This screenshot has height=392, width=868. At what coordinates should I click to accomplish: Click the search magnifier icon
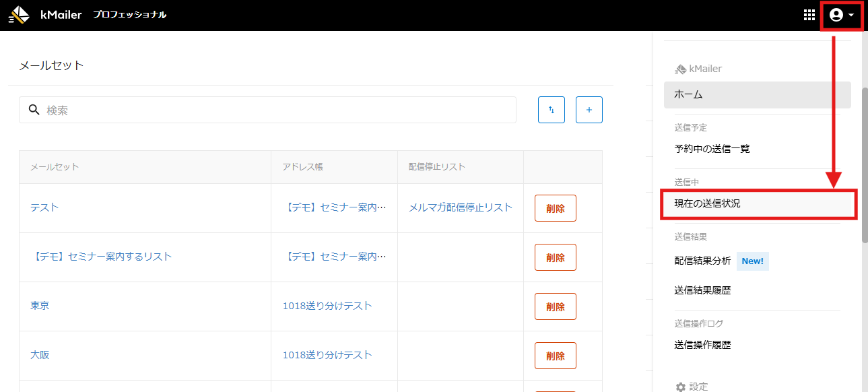click(x=34, y=110)
